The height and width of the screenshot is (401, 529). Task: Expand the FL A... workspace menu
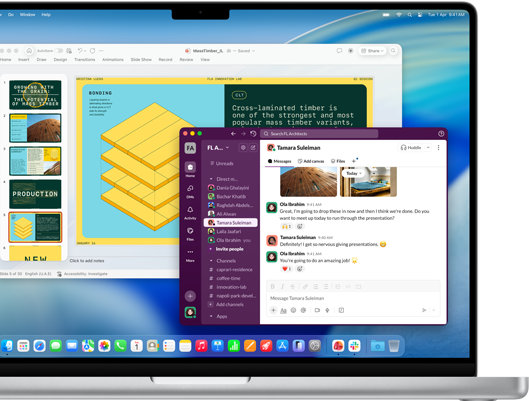point(218,148)
